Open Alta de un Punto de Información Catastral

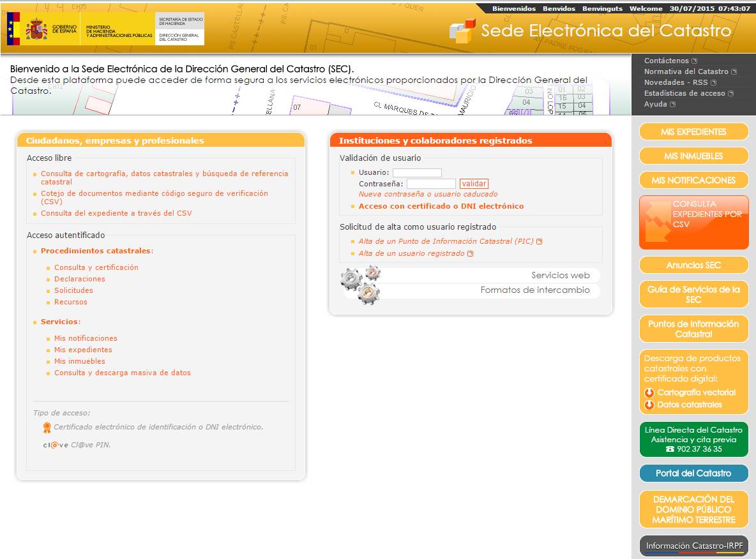(x=446, y=241)
